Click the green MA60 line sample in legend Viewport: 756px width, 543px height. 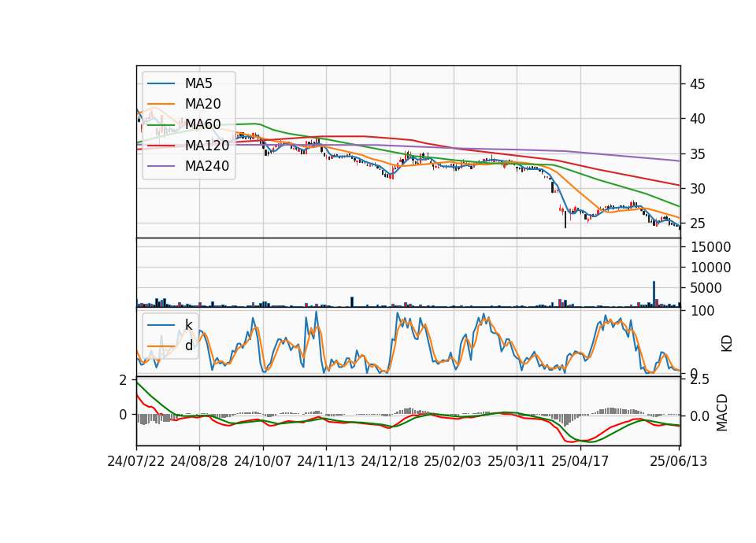click(x=161, y=125)
